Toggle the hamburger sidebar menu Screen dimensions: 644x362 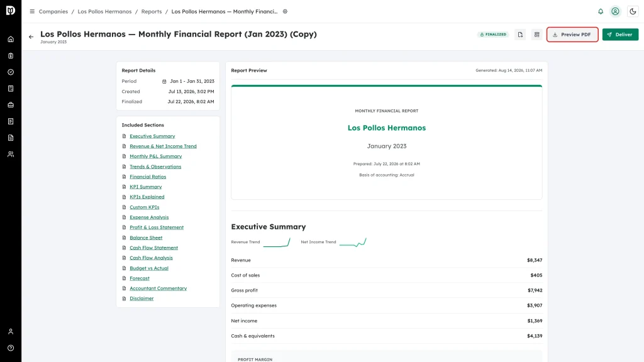pyautogui.click(x=32, y=11)
